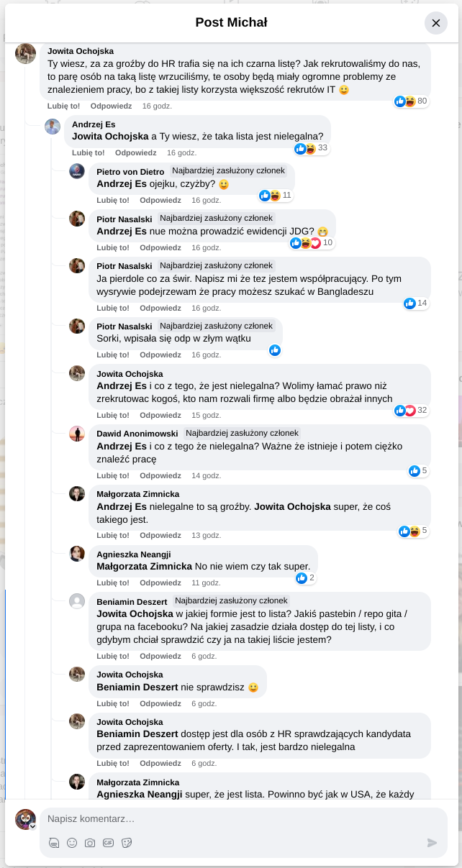This screenshot has height=868, width=462.
Task: Like Jowita Ochojska's top comment
Action: pyautogui.click(x=63, y=106)
